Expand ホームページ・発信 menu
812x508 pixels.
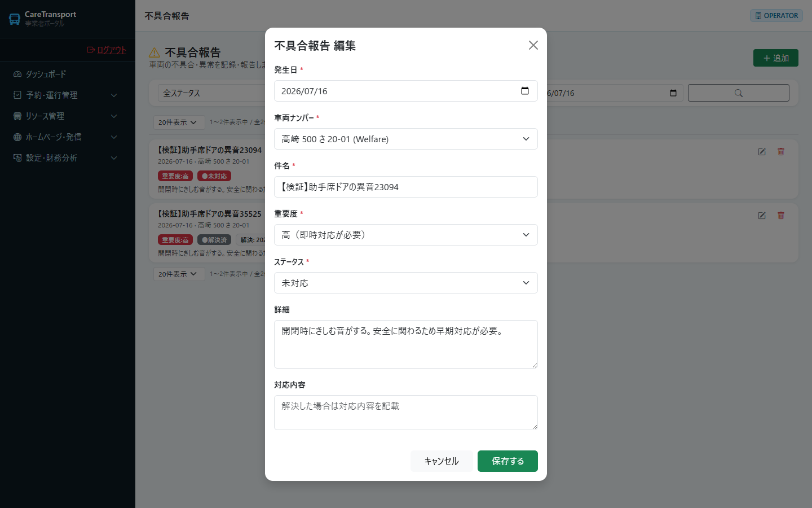pyautogui.click(x=68, y=137)
